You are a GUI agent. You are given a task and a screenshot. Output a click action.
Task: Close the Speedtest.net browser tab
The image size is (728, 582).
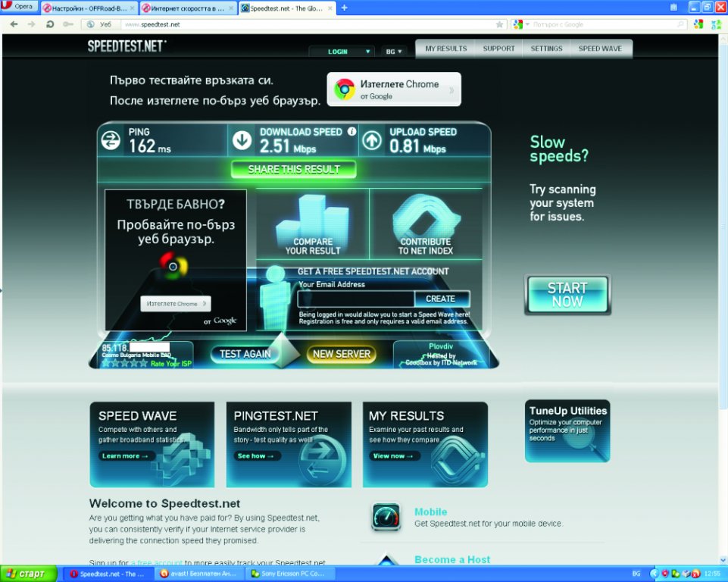click(x=330, y=8)
